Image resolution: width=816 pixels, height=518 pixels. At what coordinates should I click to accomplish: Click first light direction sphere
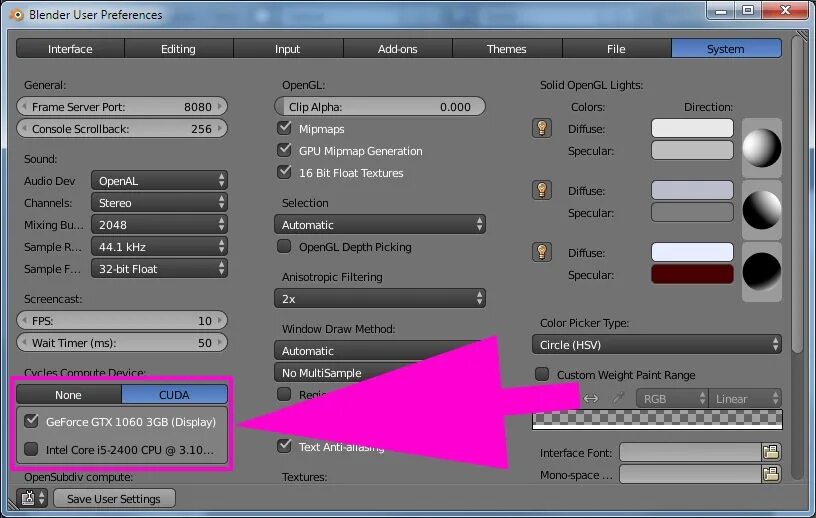pyautogui.click(x=761, y=148)
